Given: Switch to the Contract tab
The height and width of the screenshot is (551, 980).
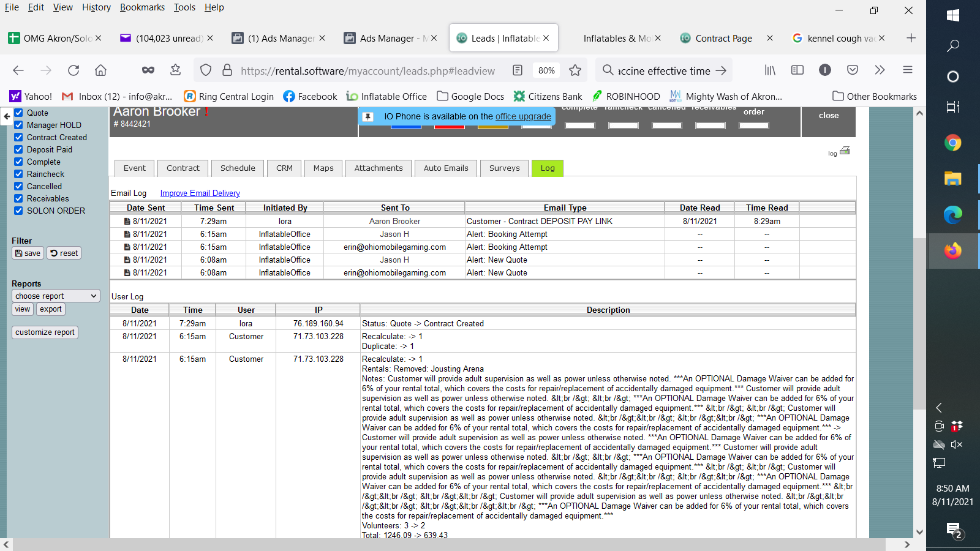Looking at the screenshot, I should [x=183, y=168].
